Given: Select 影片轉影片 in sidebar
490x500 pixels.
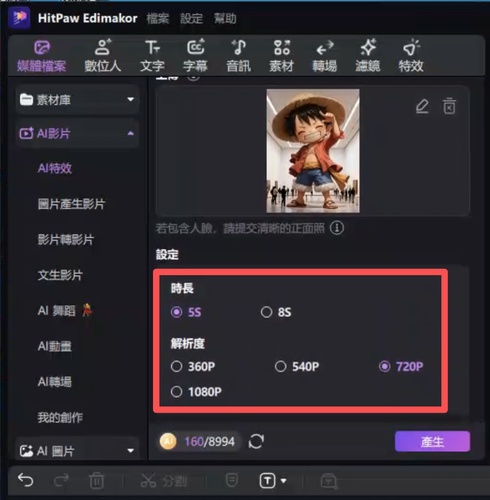Looking at the screenshot, I should pyautogui.click(x=66, y=239).
